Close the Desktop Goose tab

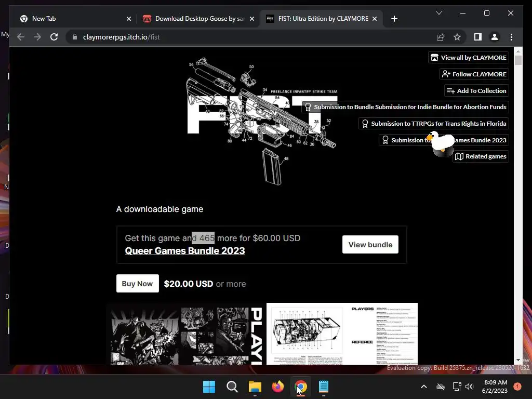pos(252,19)
